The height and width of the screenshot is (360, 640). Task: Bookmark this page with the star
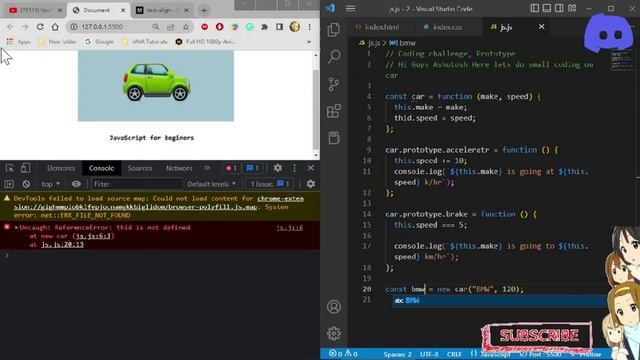186,27
